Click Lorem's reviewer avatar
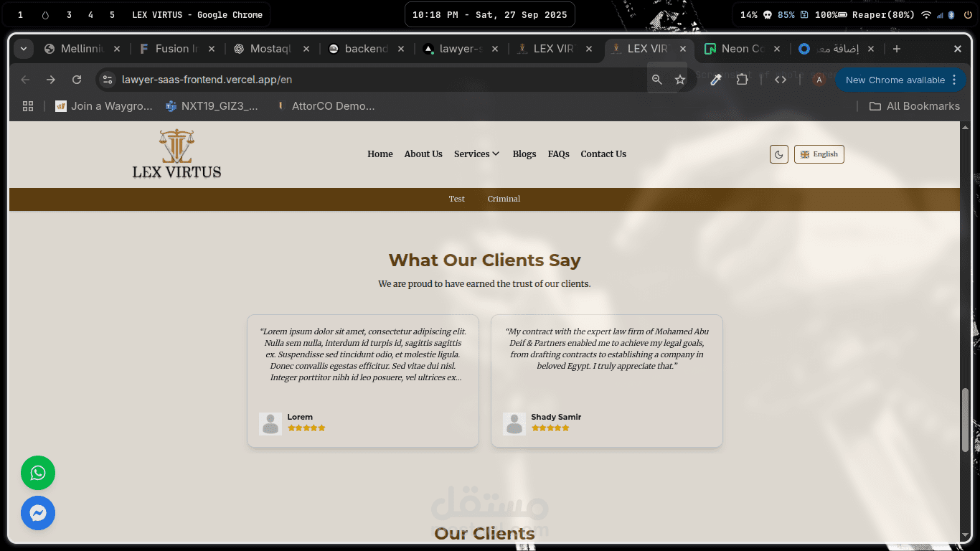 [x=270, y=424]
